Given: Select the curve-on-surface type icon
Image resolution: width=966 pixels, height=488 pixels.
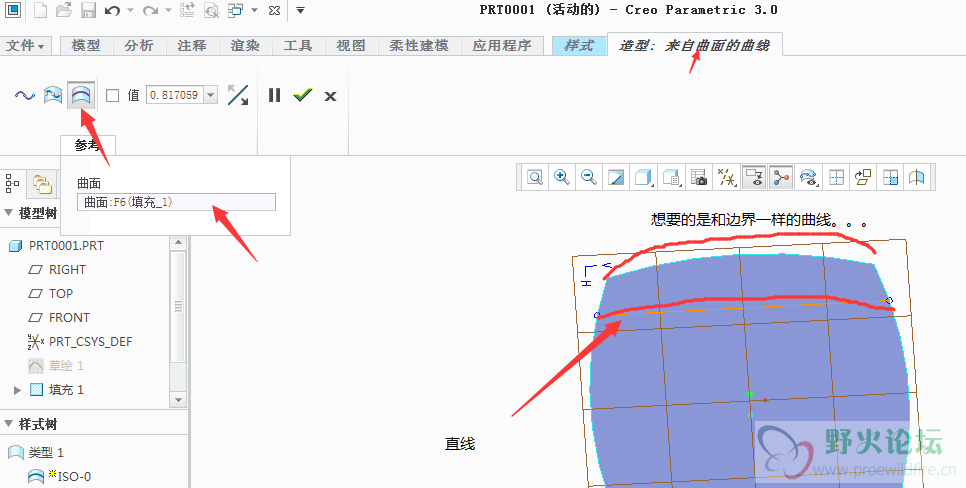Looking at the screenshot, I should (x=53, y=96).
